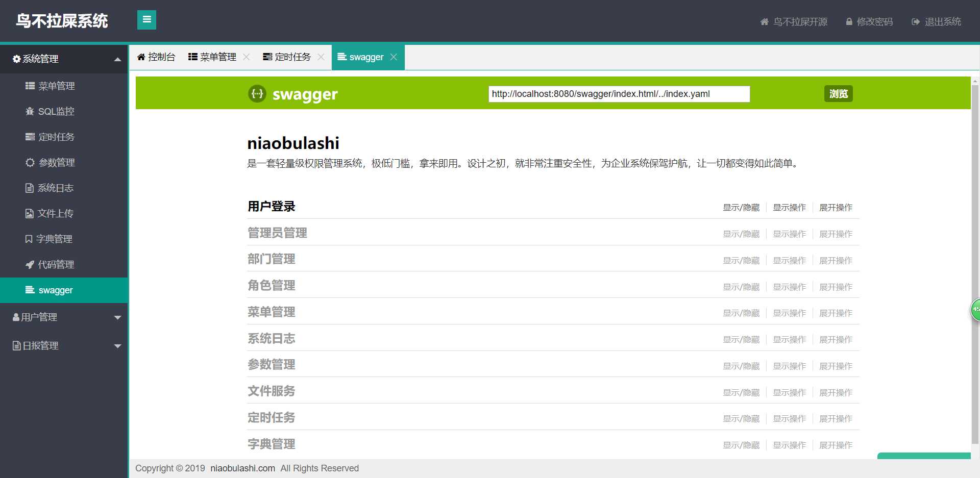The width and height of the screenshot is (980, 478).
Task: Toggle 显示/隐藏 for 部门管理
Action: coord(741,261)
